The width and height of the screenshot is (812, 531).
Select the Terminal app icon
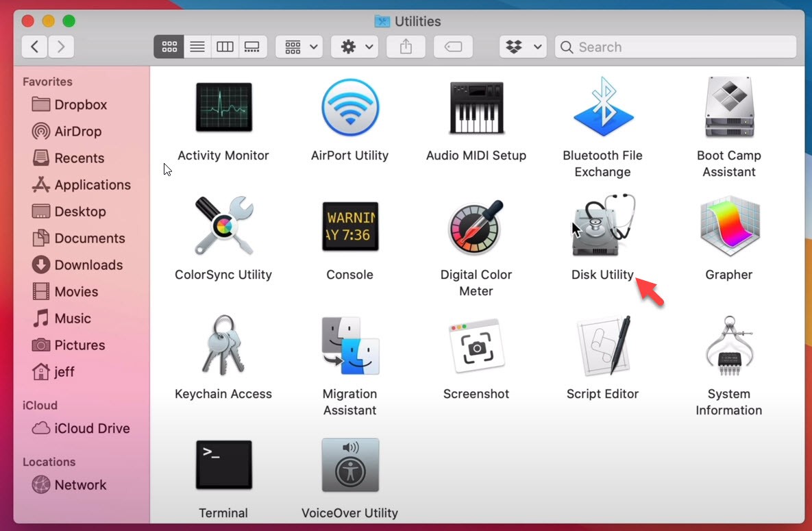click(223, 465)
